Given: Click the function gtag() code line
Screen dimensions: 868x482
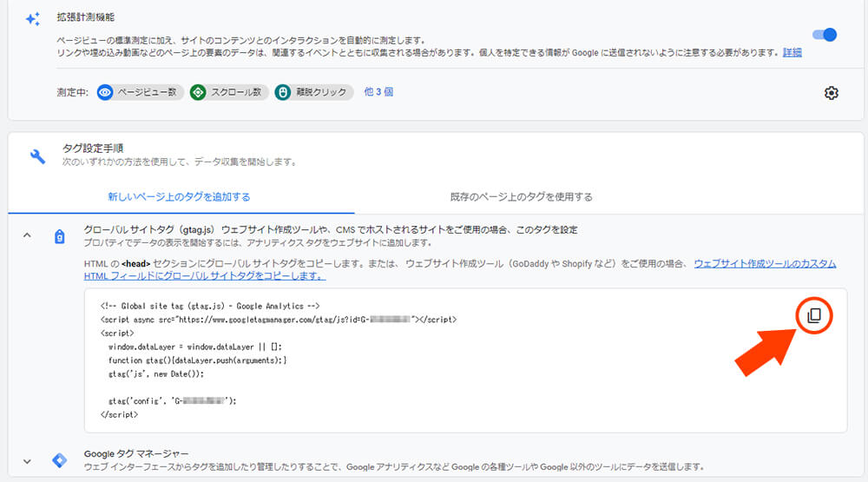Looking at the screenshot, I should tap(198, 360).
